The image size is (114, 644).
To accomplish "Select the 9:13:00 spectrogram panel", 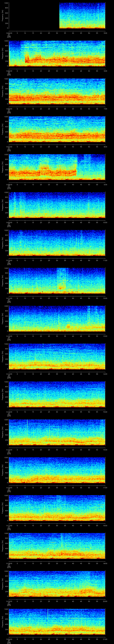I will click(57, 356).
